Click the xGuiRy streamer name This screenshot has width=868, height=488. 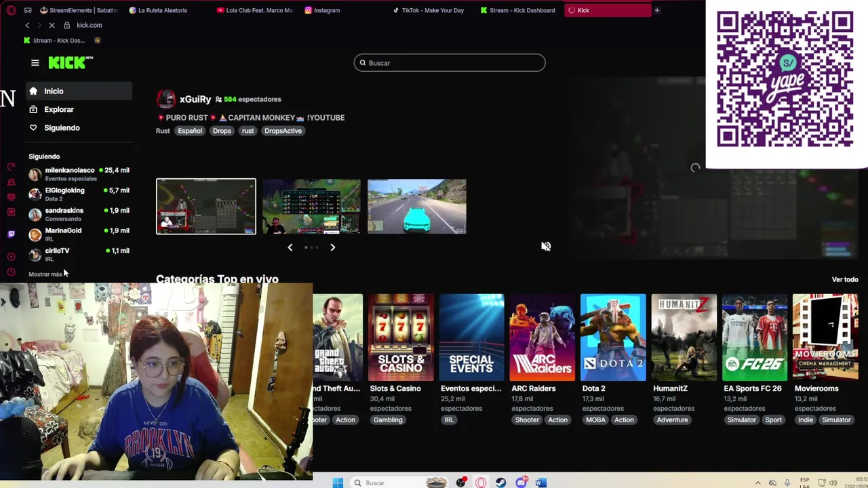pyautogui.click(x=195, y=100)
